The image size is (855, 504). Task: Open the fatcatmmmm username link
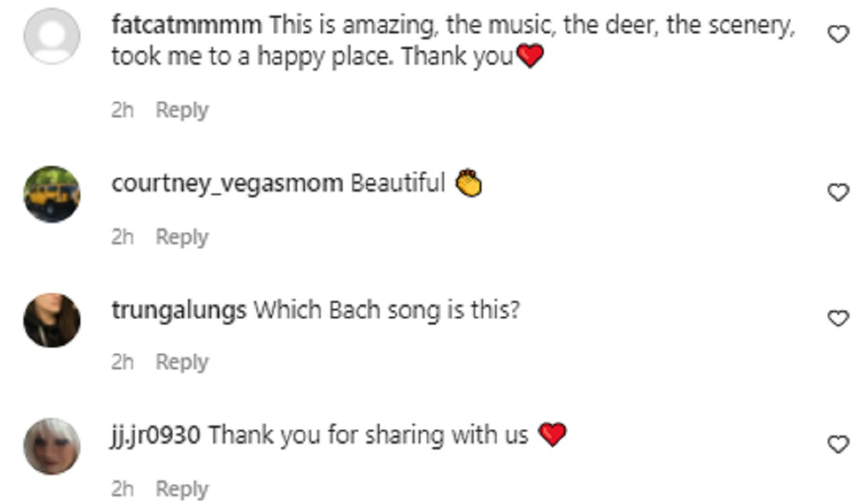187,26
